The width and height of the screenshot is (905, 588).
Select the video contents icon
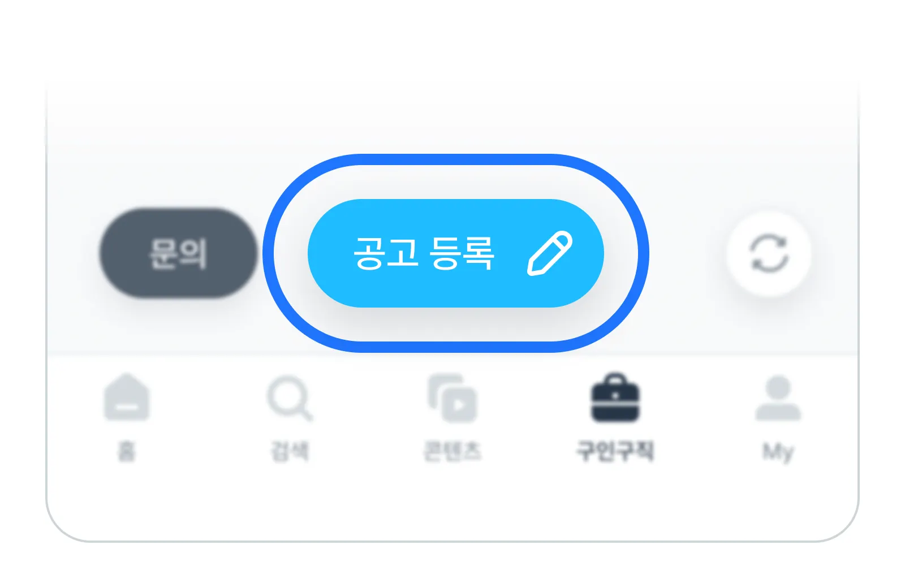[453, 398]
